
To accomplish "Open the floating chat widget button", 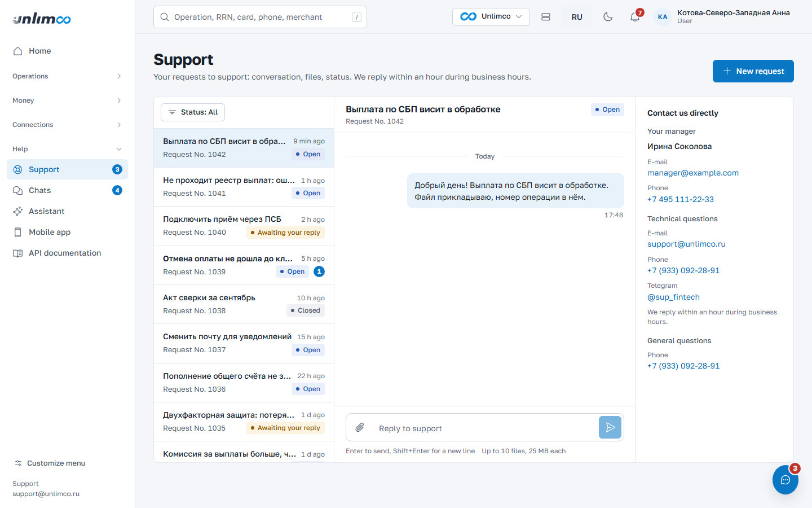I will coord(785,480).
